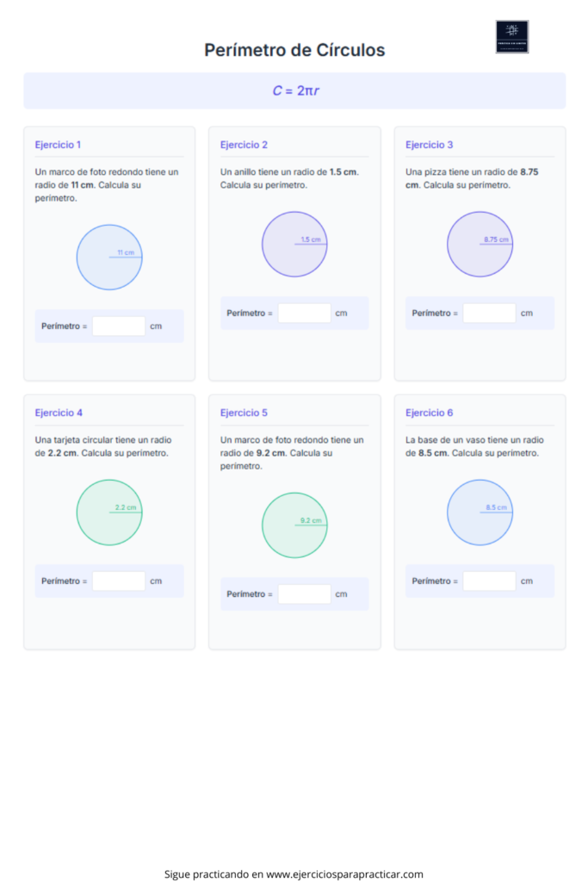This screenshot has width=588, height=882.
Task: Click the purple circle labeled 1.5 cm
Action: (x=294, y=244)
